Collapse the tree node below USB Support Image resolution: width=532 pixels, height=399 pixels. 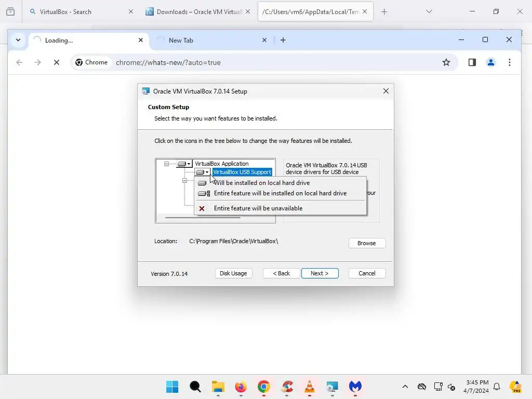[184, 180]
